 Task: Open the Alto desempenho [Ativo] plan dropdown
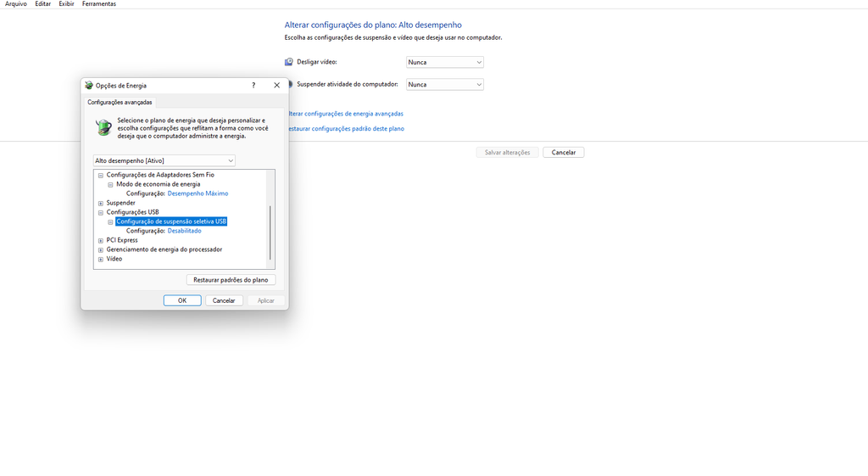[164, 160]
